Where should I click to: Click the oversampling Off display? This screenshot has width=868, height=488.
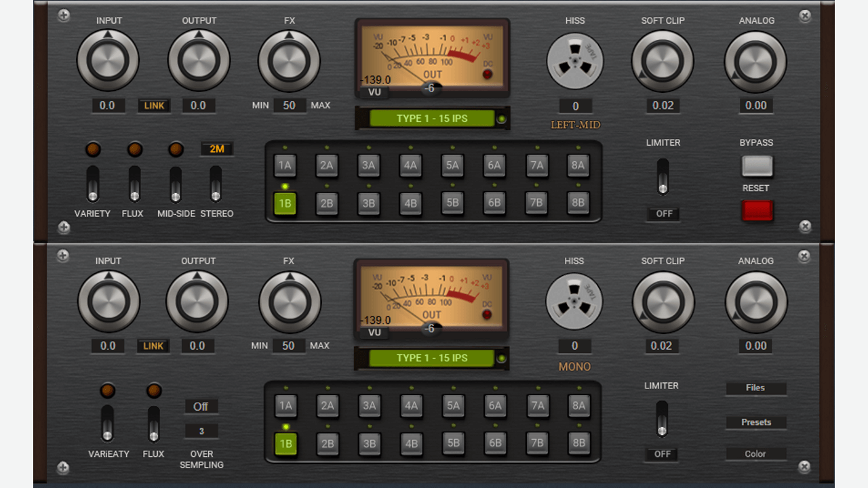201,407
